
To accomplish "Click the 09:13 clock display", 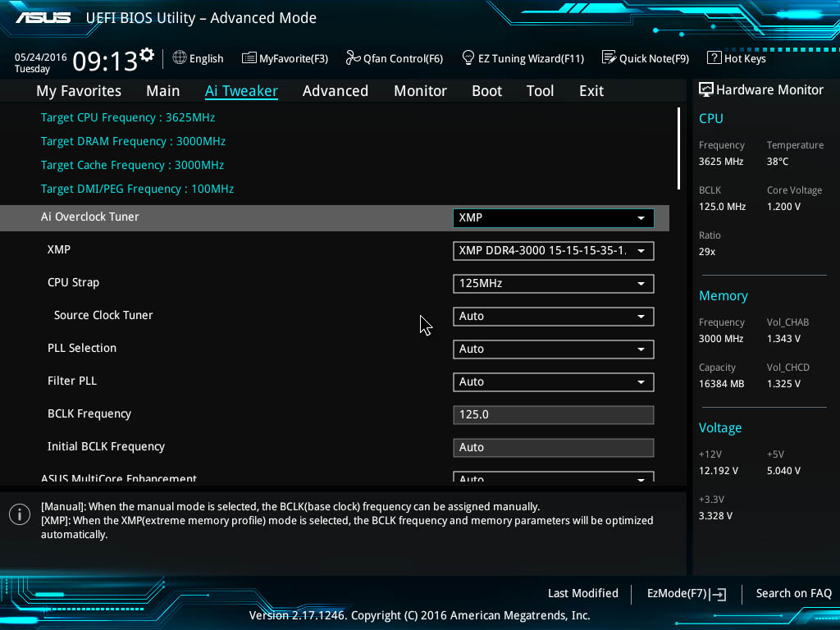I will tap(105, 61).
